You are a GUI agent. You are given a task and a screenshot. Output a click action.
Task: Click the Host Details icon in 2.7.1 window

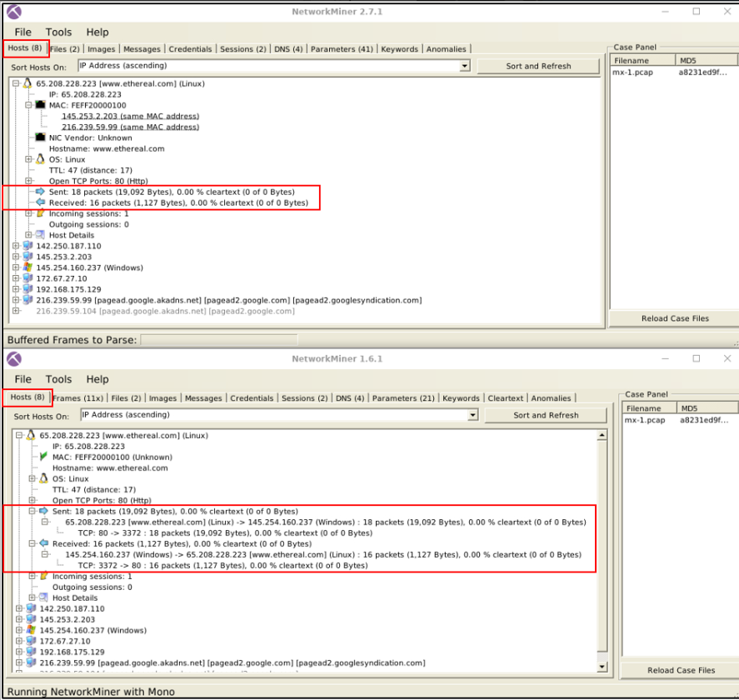[x=41, y=235]
